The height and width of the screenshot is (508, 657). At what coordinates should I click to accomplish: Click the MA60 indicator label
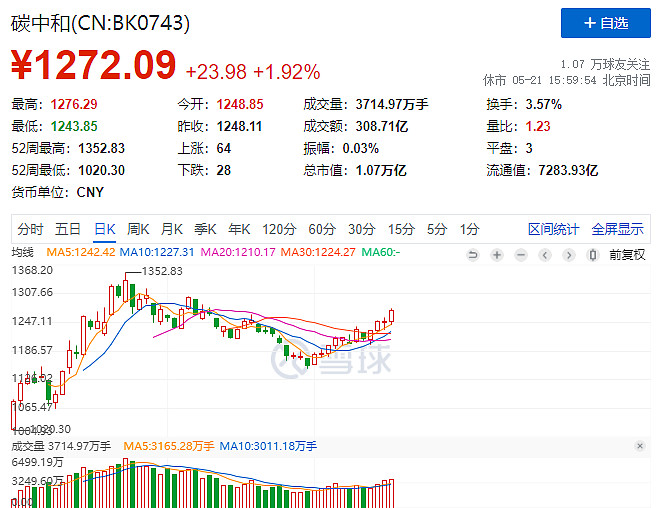(x=381, y=252)
